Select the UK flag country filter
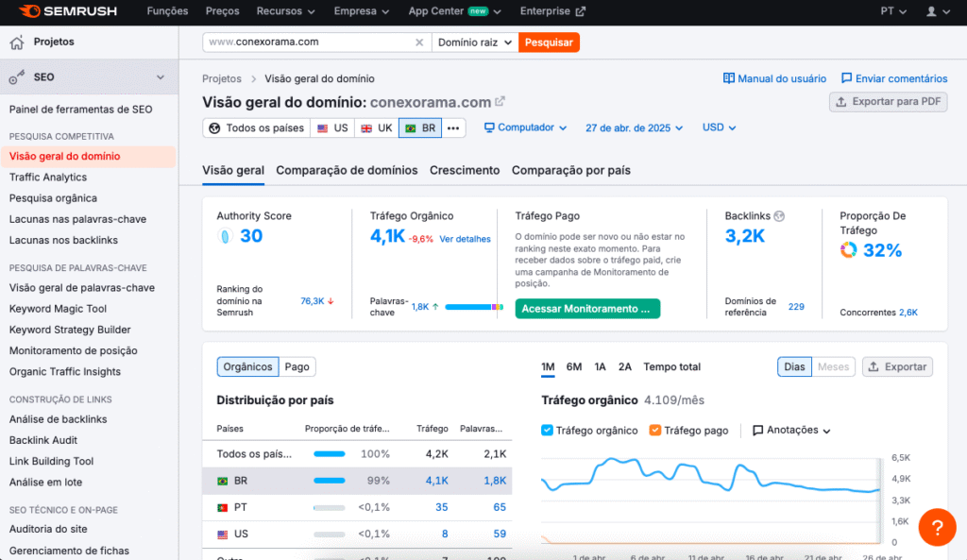The image size is (967, 560). coord(377,128)
